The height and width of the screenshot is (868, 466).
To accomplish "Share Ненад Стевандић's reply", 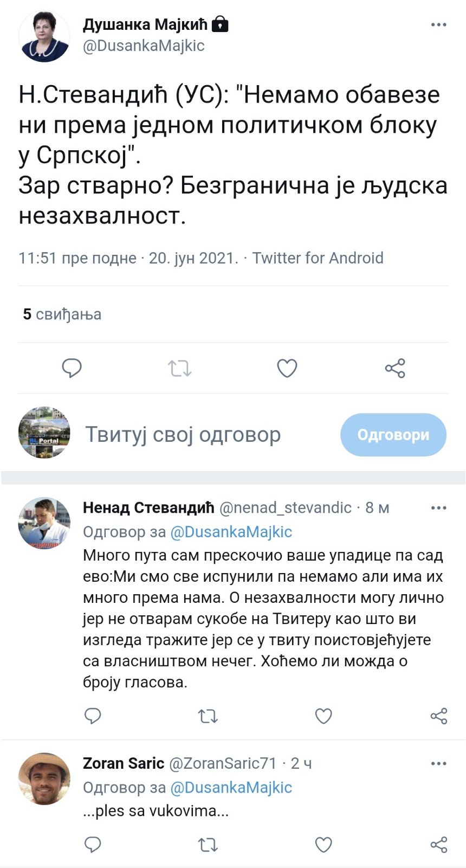I will tap(438, 716).
